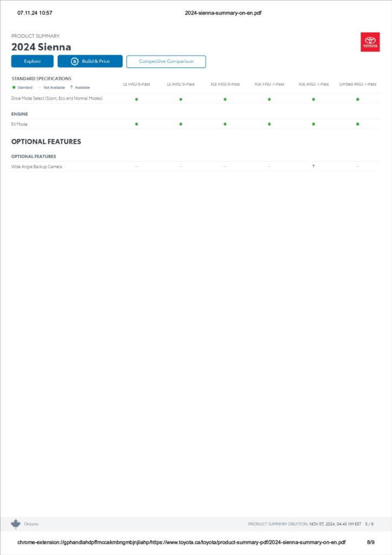Click the green Standard legend dot
The height and width of the screenshot is (555, 392).
click(x=14, y=87)
